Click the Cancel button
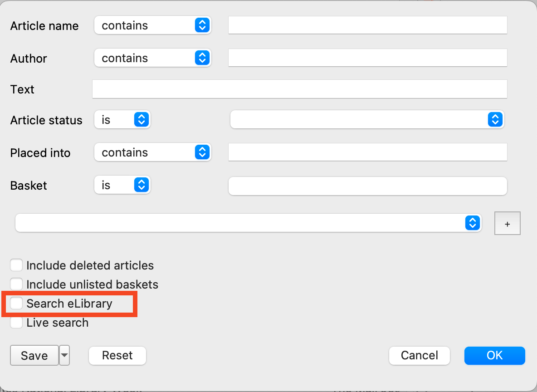Screen dimensions: 537x392 pyautogui.click(x=419, y=356)
